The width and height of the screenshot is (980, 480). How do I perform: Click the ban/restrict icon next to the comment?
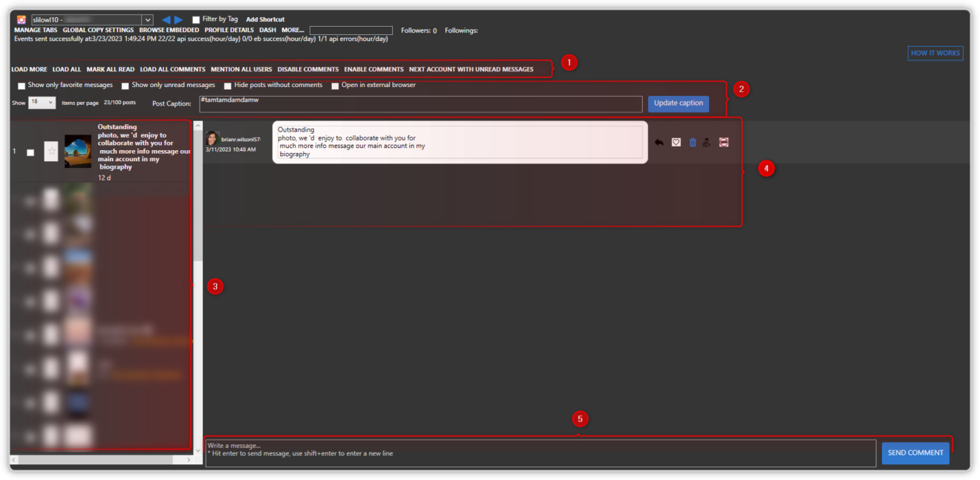coord(723,142)
